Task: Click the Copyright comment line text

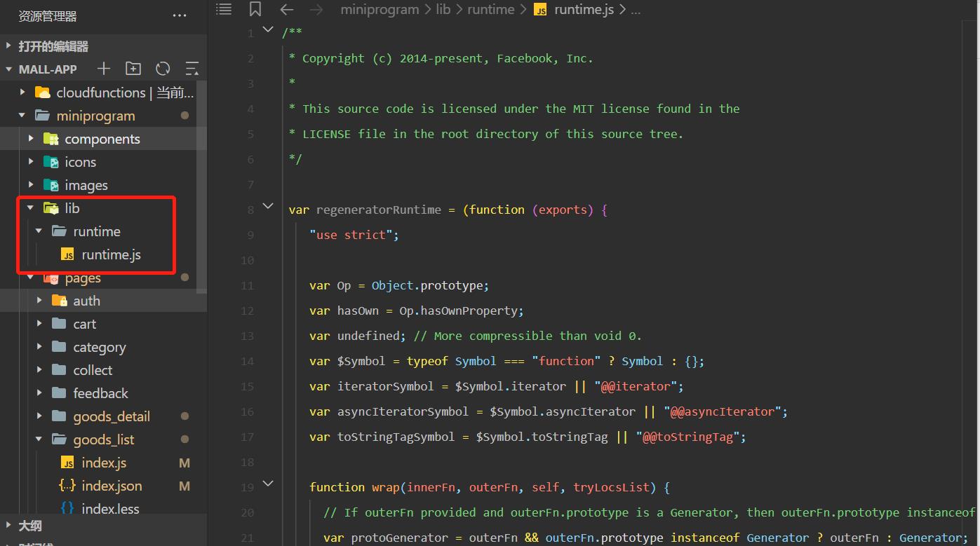Action: tap(441, 58)
